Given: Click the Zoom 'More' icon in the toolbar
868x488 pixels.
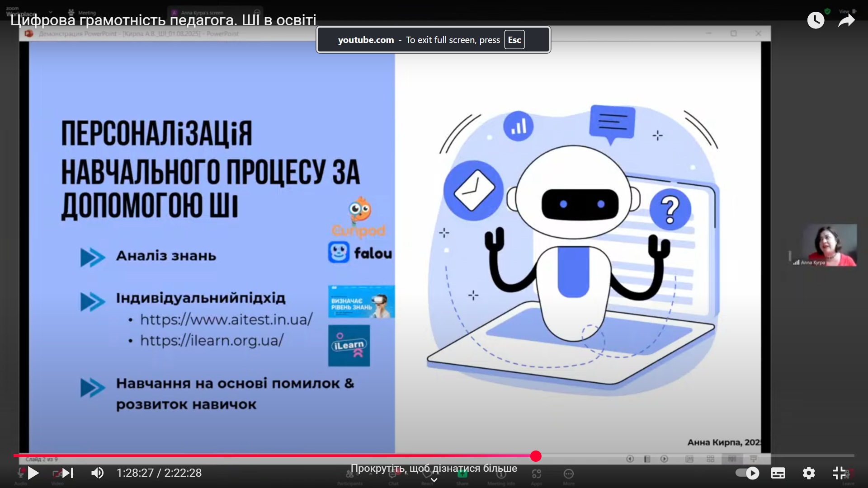Looking at the screenshot, I should pyautogui.click(x=569, y=474).
